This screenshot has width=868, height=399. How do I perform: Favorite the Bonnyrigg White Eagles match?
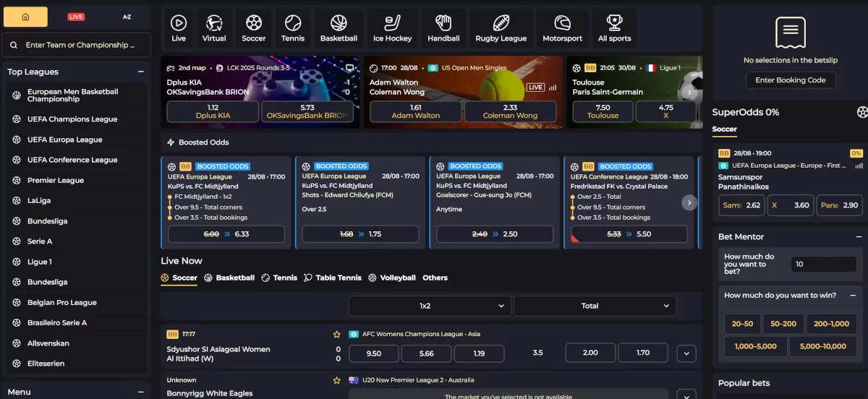[x=336, y=380]
